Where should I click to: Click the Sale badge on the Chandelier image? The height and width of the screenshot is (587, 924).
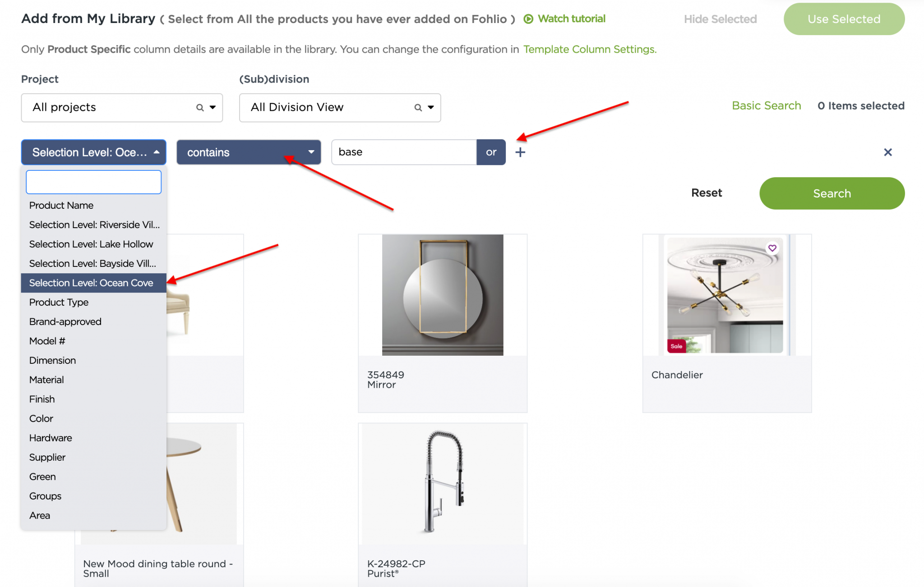[676, 346]
